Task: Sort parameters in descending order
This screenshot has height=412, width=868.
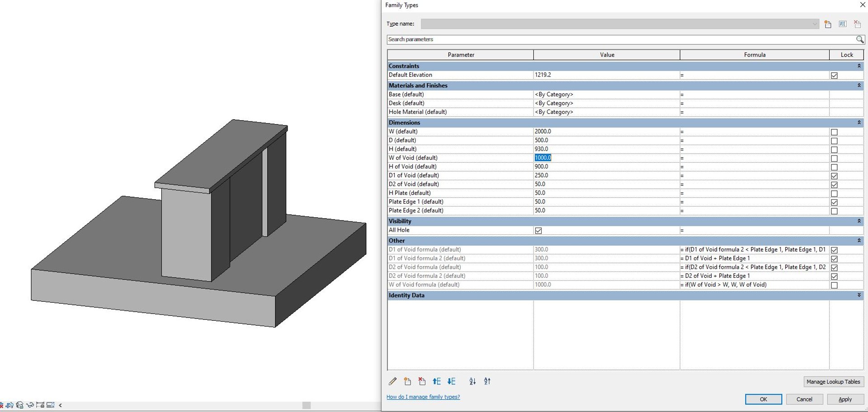Action: 487,381
